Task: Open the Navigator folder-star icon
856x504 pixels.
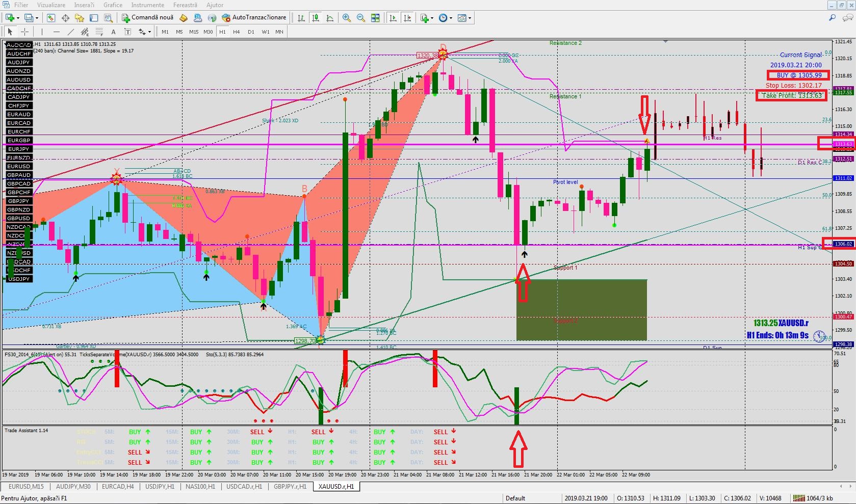Action: [x=80, y=18]
